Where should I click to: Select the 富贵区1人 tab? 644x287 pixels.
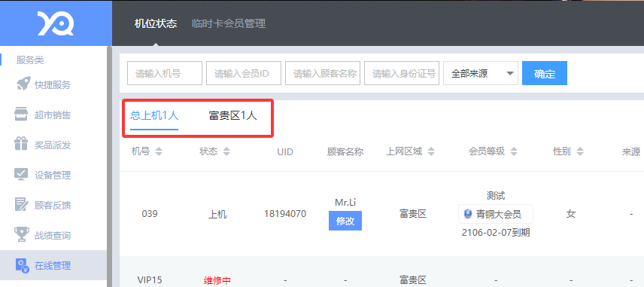pyautogui.click(x=233, y=115)
